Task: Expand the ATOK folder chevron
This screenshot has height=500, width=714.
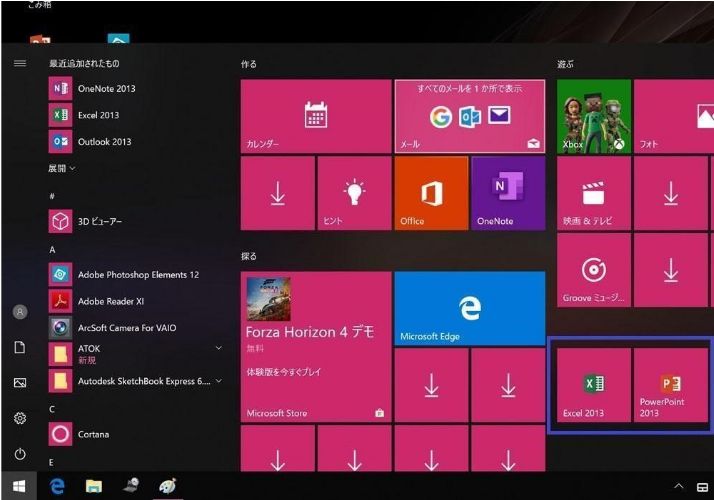Action: click(218, 347)
